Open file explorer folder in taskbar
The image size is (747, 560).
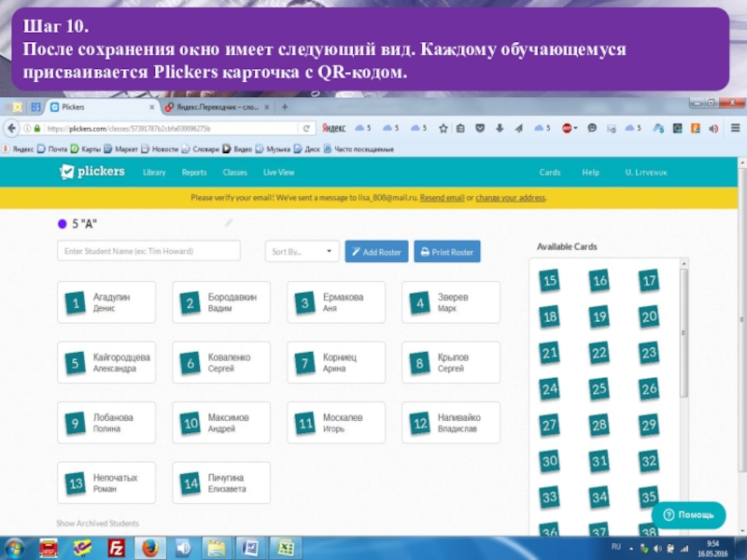pos(216,549)
